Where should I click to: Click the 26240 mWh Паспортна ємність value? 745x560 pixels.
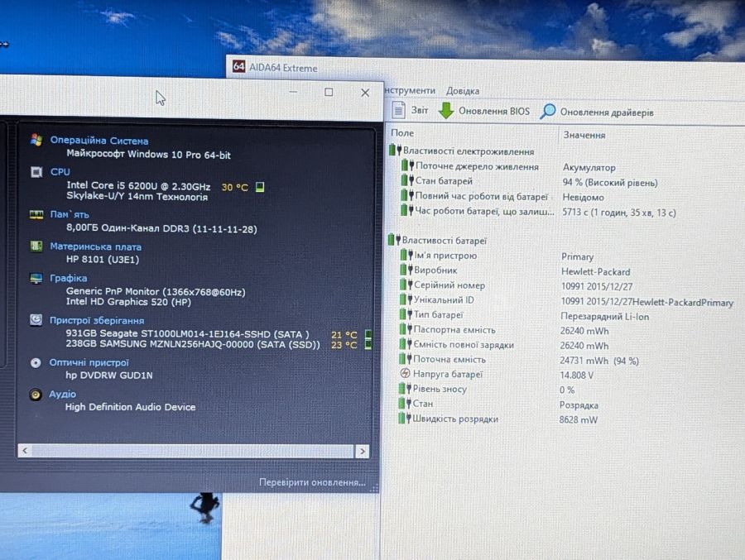tap(584, 331)
